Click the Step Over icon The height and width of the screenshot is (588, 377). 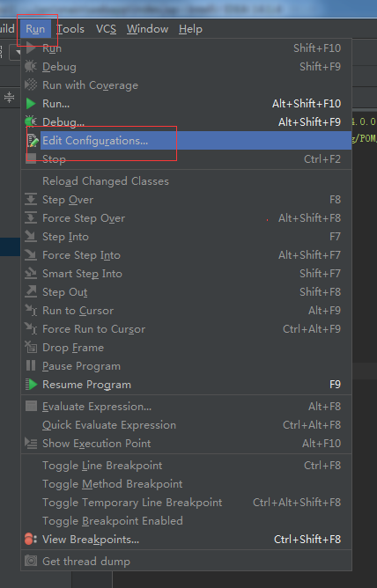point(31,200)
